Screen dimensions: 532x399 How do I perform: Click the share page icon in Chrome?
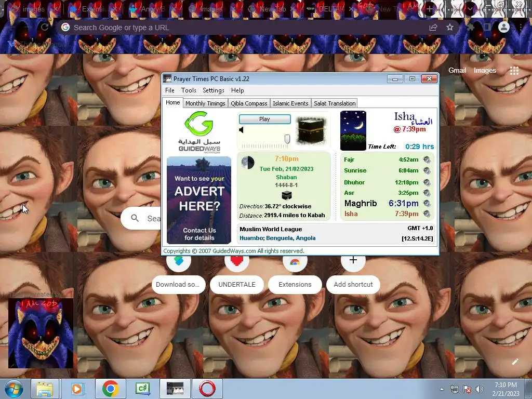coord(433,28)
